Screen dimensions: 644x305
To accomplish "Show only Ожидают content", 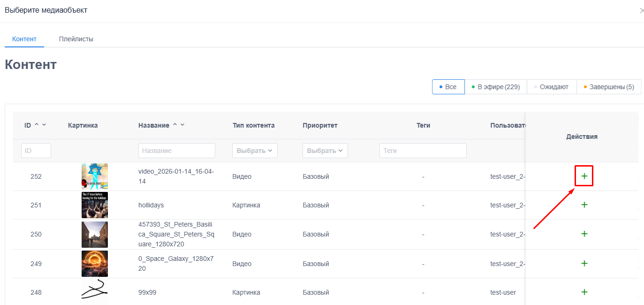I will click(x=552, y=87).
